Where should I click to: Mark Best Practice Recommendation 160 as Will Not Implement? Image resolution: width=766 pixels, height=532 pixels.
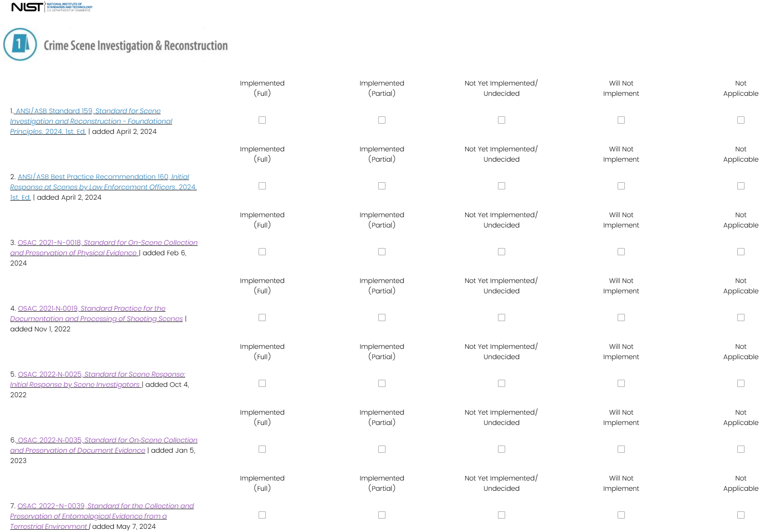[x=621, y=186]
